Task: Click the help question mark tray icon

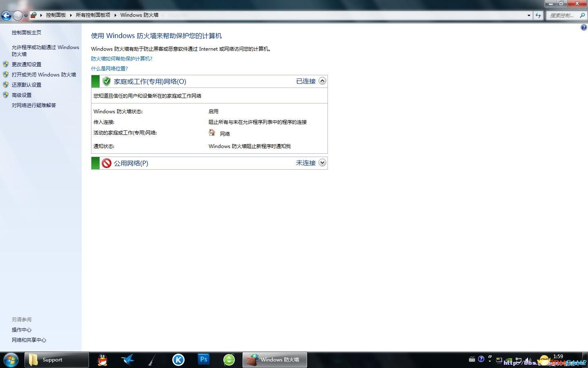Action: (x=481, y=359)
